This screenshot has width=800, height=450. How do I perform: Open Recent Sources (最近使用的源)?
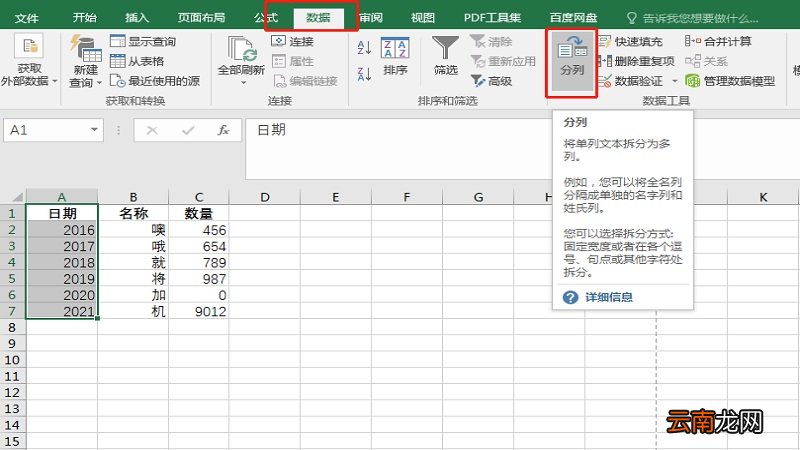155,81
